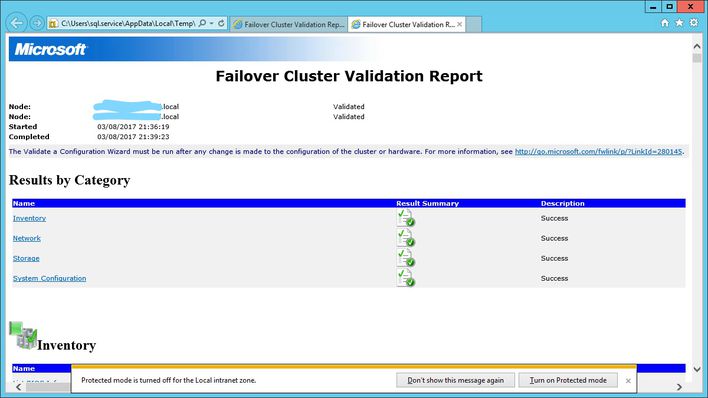
Task: Click the horizontal scrollbar right arrow
Action: pyautogui.click(x=679, y=387)
